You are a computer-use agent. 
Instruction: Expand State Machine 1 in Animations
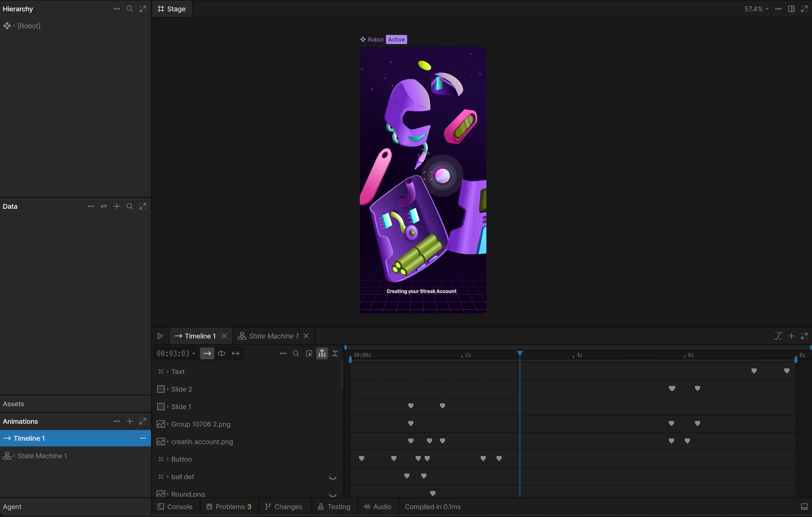point(14,456)
